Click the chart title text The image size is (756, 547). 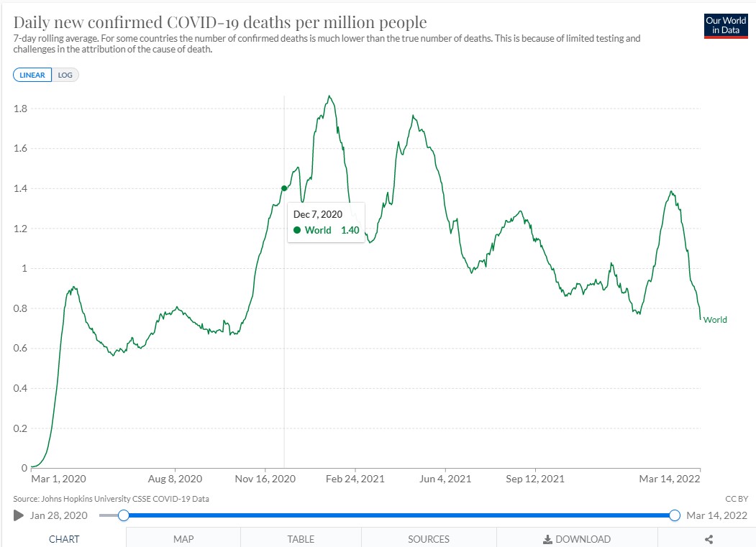pos(220,22)
